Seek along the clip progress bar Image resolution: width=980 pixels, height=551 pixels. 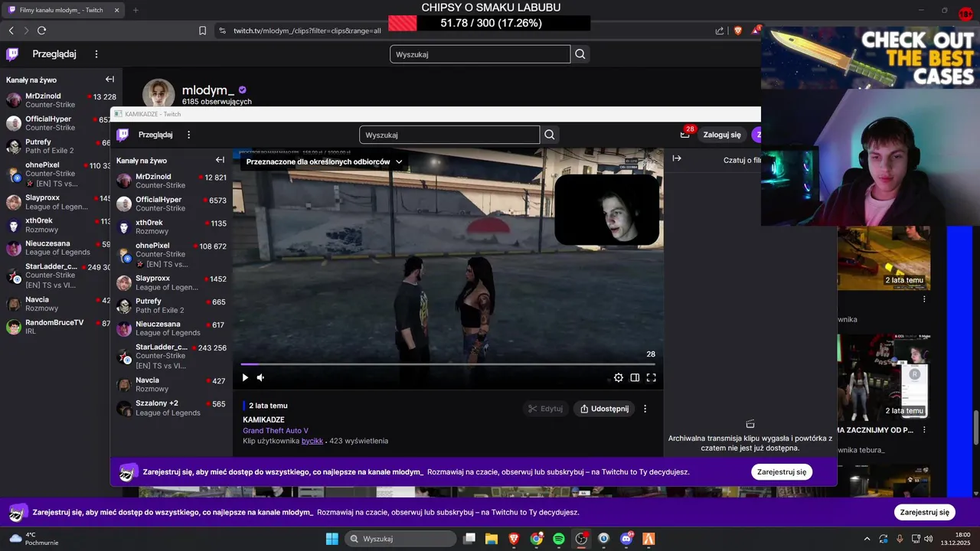tap(448, 364)
